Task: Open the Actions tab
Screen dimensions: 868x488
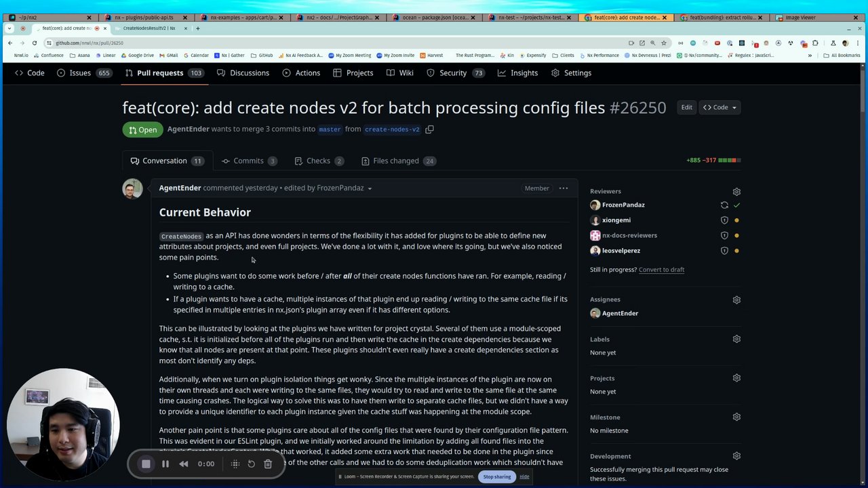Action: pyautogui.click(x=300, y=73)
